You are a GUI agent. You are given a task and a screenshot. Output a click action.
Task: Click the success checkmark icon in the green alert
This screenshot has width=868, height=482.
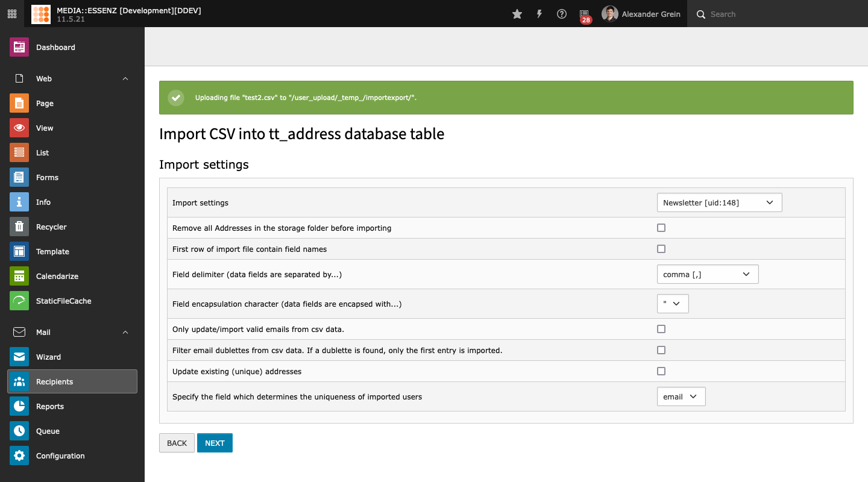pos(176,98)
